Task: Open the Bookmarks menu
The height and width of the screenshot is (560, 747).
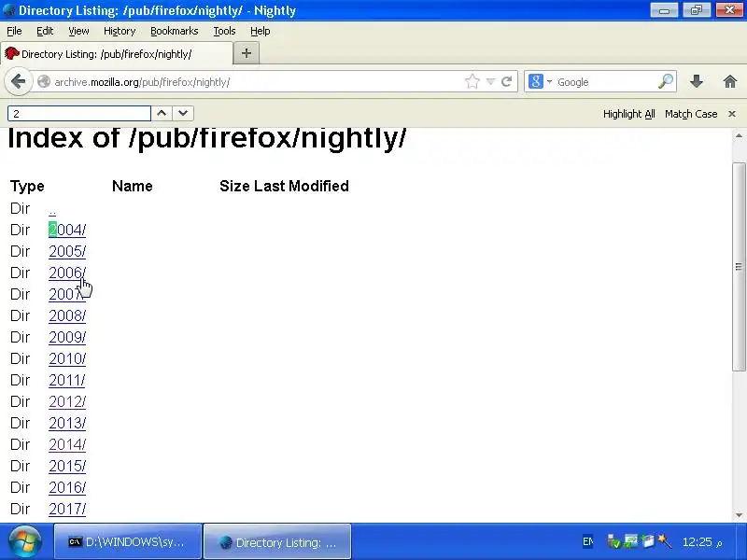Action: point(175,31)
